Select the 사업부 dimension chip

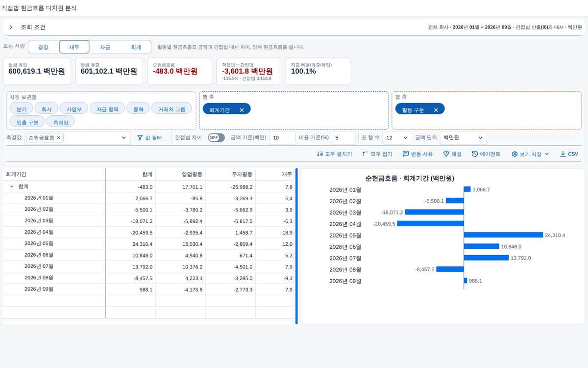click(x=74, y=109)
